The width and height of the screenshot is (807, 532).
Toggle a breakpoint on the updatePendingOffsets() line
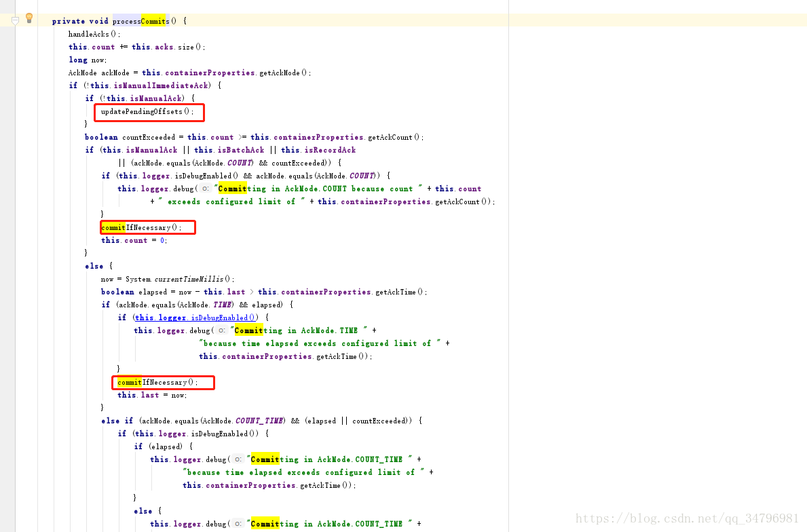coord(45,111)
